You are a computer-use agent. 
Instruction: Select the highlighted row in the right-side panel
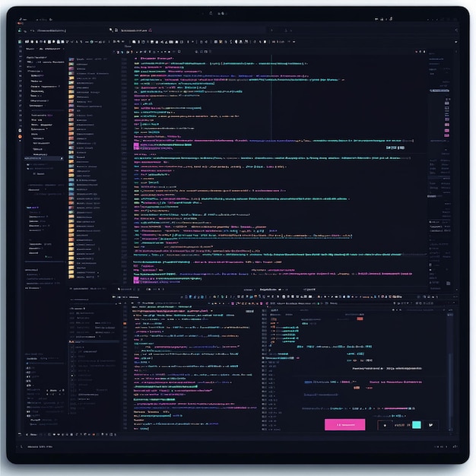pos(440,90)
